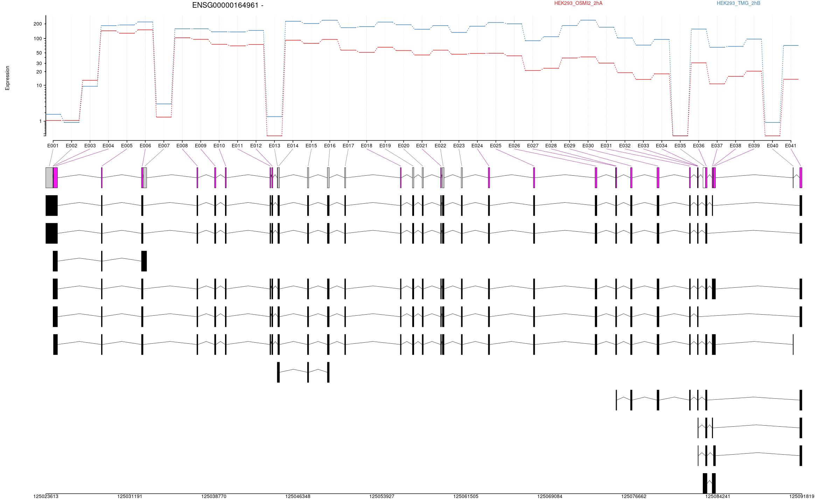Click exon label E040

[772, 146]
